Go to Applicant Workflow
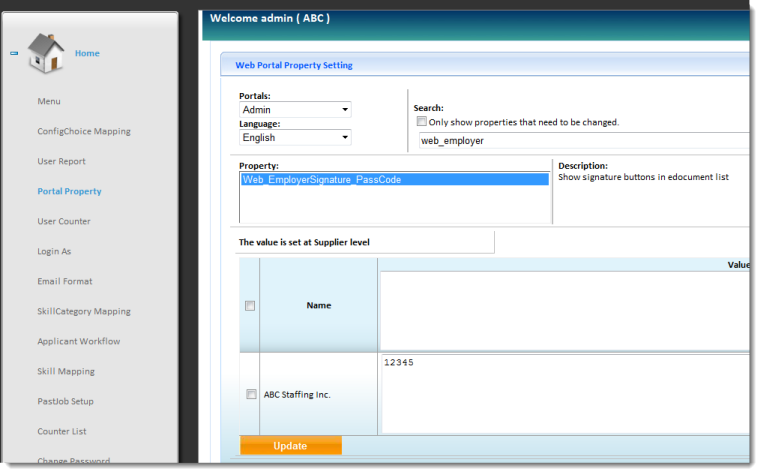The image size is (761, 474). tap(79, 341)
